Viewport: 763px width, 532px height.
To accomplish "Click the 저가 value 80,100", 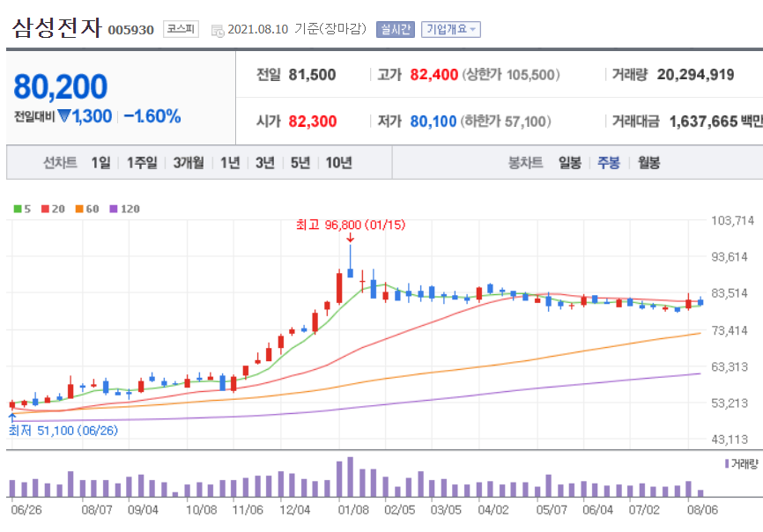I will point(433,121).
